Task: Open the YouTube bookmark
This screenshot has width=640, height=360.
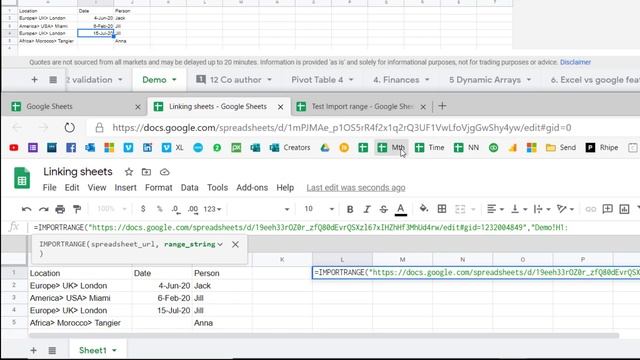Action: coord(14,148)
